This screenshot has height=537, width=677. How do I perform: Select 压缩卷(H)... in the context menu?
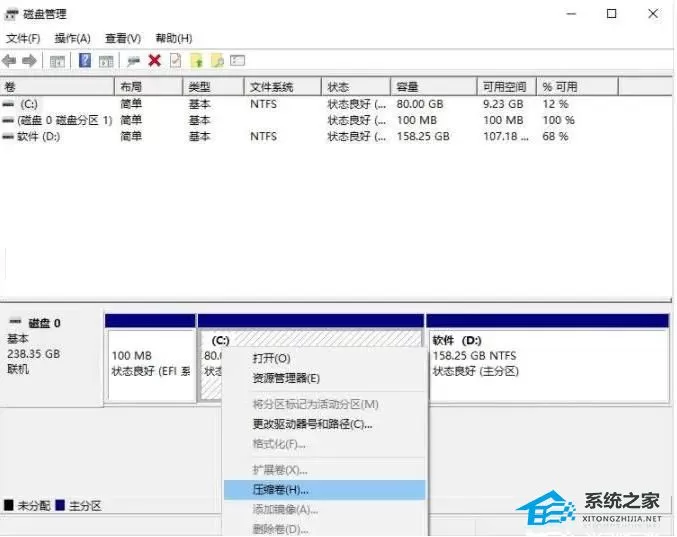pos(325,490)
